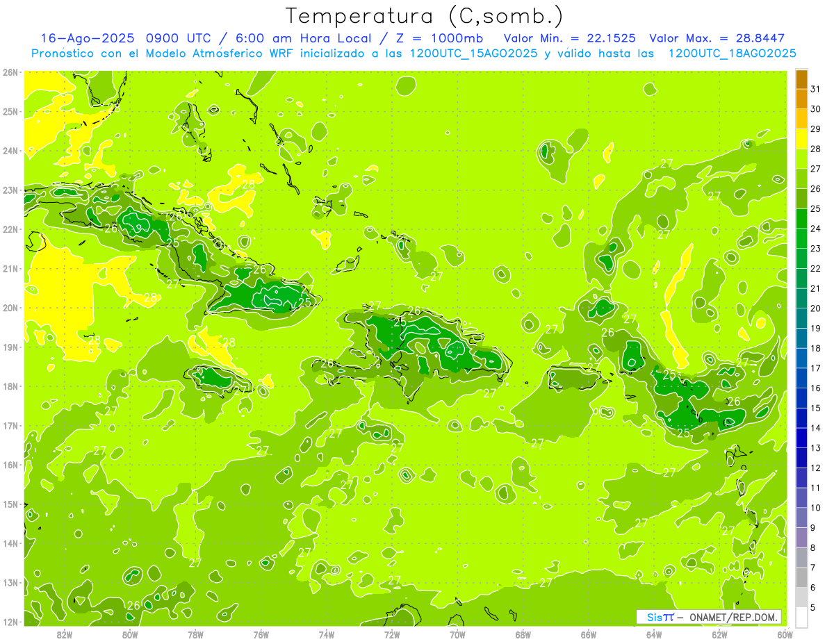This screenshot has width=834, height=644.
Task: Click the colorbar label '5'
Action: click(813, 607)
